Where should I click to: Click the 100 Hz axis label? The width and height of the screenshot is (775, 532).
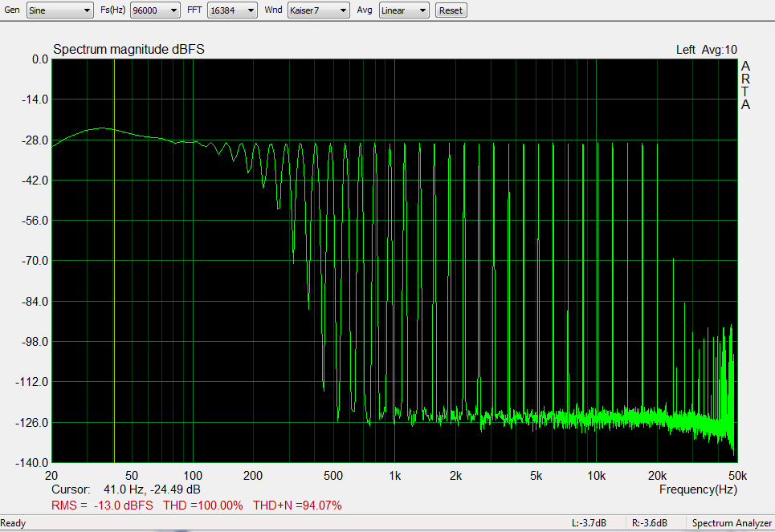(x=193, y=476)
